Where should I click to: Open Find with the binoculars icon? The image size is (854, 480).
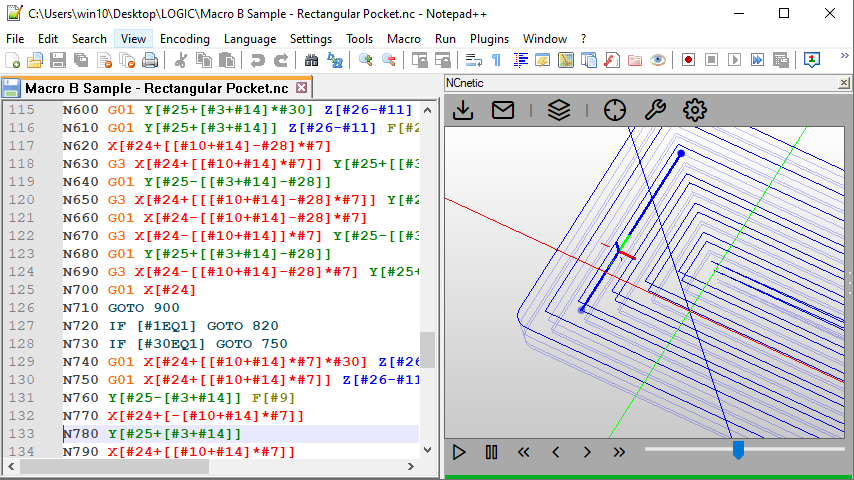pyautogui.click(x=312, y=60)
